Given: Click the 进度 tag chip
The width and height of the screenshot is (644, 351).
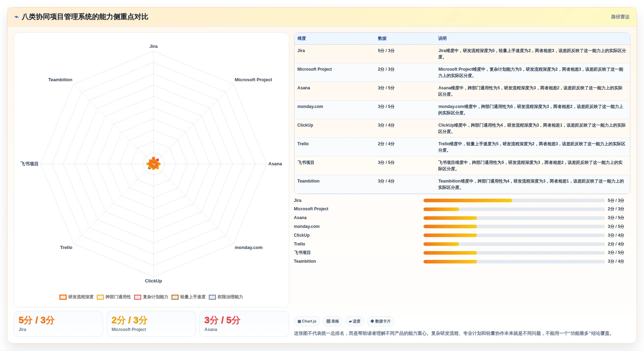Looking at the screenshot, I should pyautogui.click(x=355, y=321).
